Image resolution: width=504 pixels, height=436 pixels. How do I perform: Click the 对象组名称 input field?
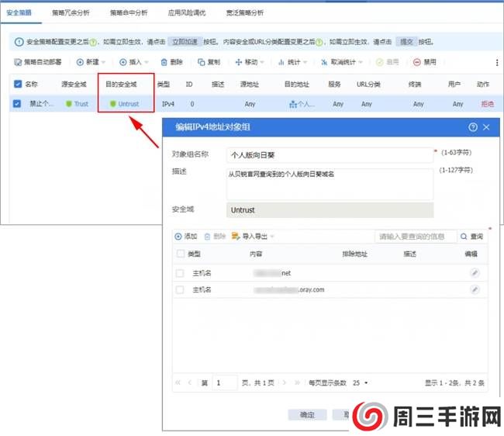[x=329, y=154]
